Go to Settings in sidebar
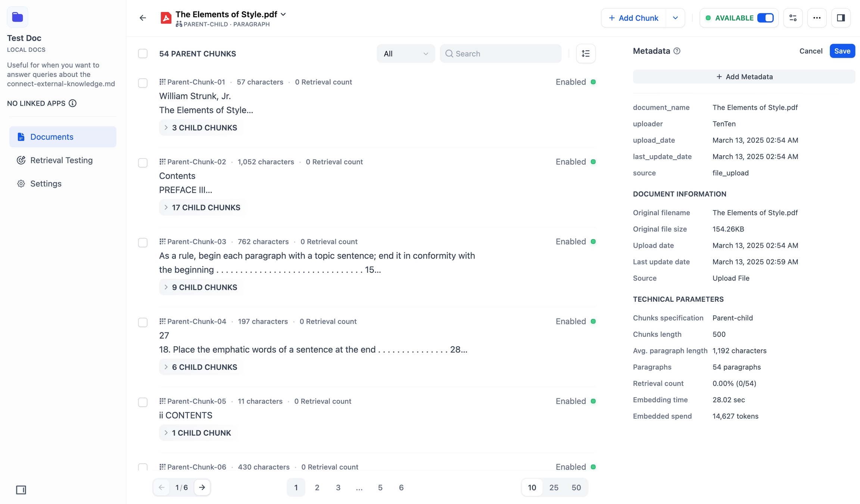Image resolution: width=860 pixels, height=504 pixels. [46, 184]
